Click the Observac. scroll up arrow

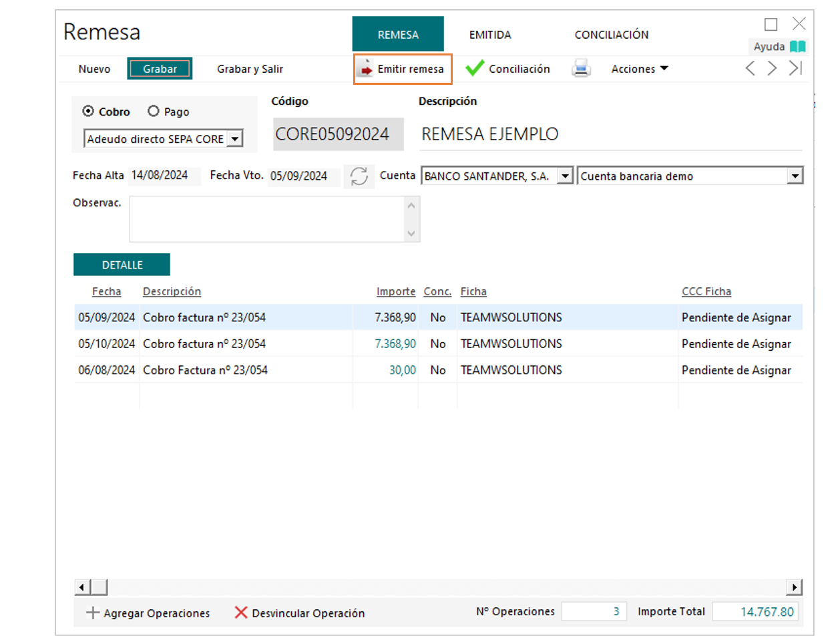[411, 205]
